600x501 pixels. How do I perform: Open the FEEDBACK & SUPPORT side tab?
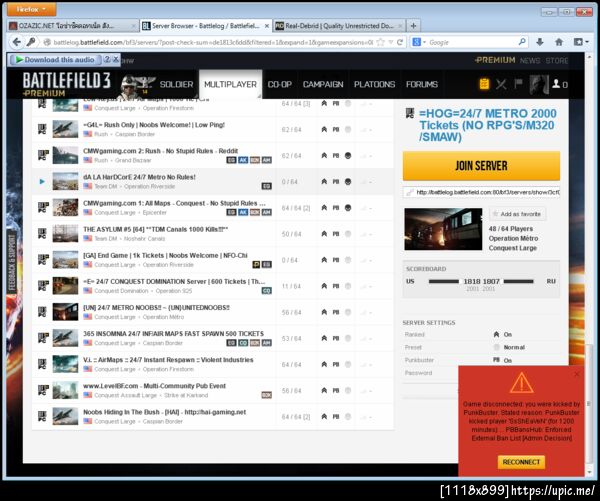coord(11,263)
